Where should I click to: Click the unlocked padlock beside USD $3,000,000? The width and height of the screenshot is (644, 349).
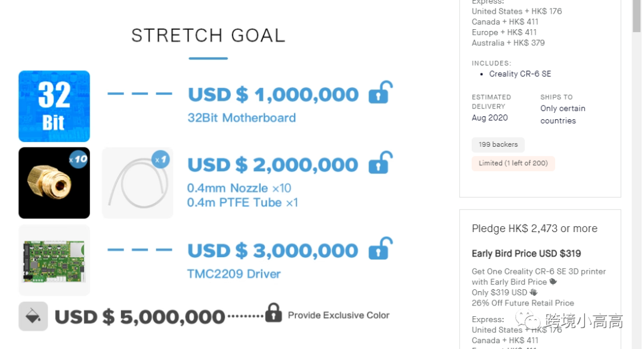pyautogui.click(x=380, y=249)
